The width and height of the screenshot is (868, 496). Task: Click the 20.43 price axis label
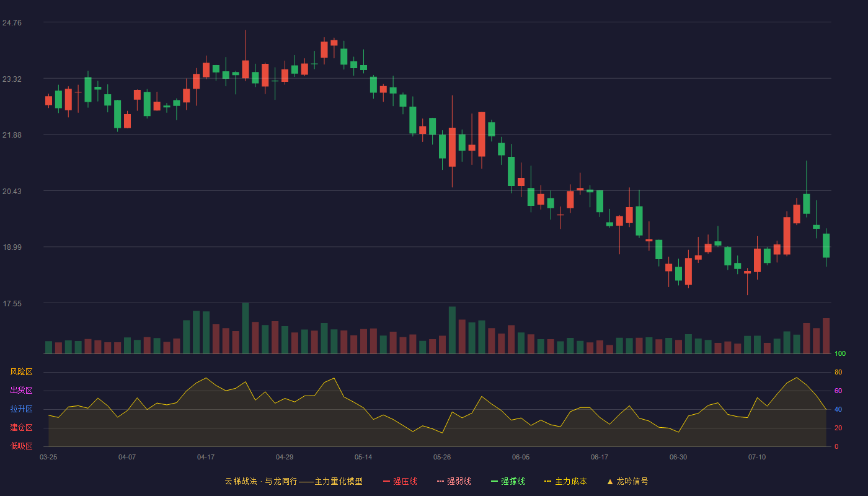pos(12,192)
